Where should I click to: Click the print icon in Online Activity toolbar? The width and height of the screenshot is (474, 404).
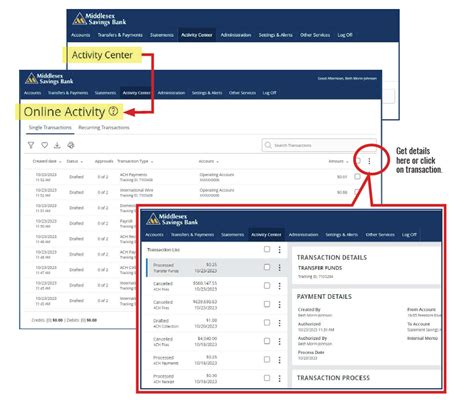point(71,145)
